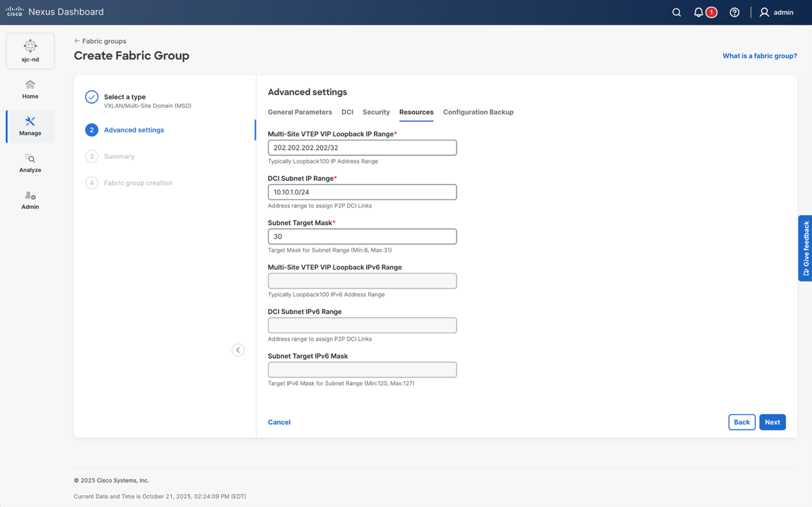Click the Subnet Target IPv6 Mask field
The height and width of the screenshot is (507, 812).
pyautogui.click(x=362, y=370)
